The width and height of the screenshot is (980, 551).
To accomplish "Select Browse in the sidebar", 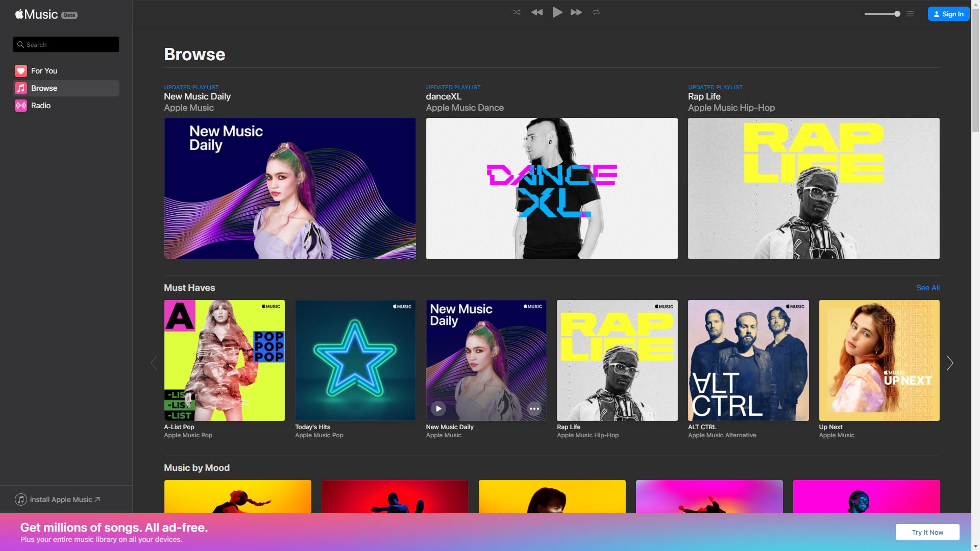I will [66, 88].
